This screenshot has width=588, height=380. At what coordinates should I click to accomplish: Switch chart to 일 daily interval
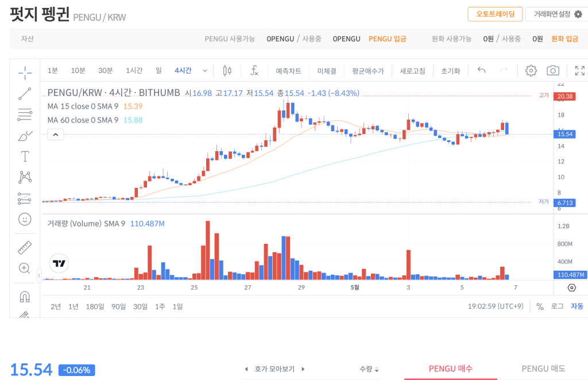click(158, 71)
